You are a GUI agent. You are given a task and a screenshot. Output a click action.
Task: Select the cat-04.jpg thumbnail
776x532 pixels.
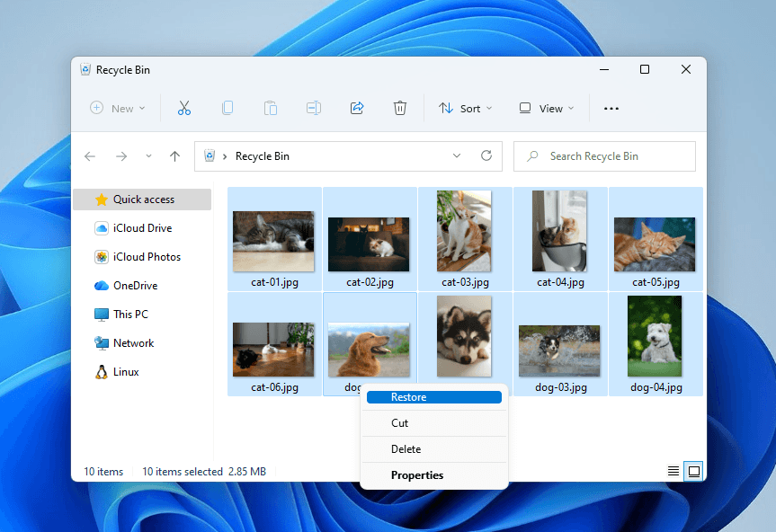tap(559, 231)
